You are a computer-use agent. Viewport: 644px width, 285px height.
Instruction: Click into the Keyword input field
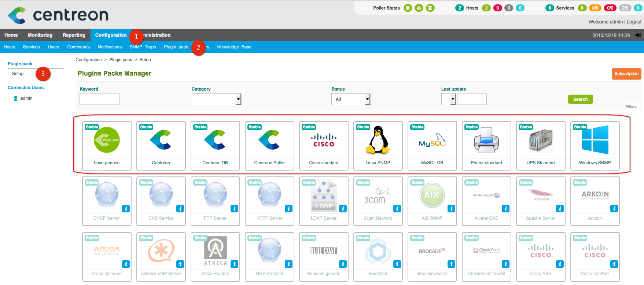coord(100,99)
